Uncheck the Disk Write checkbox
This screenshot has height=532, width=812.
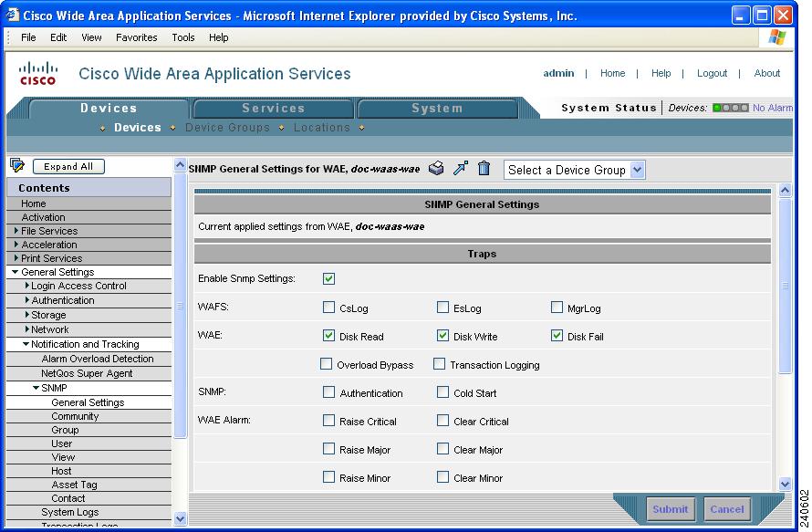[x=442, y=336]
